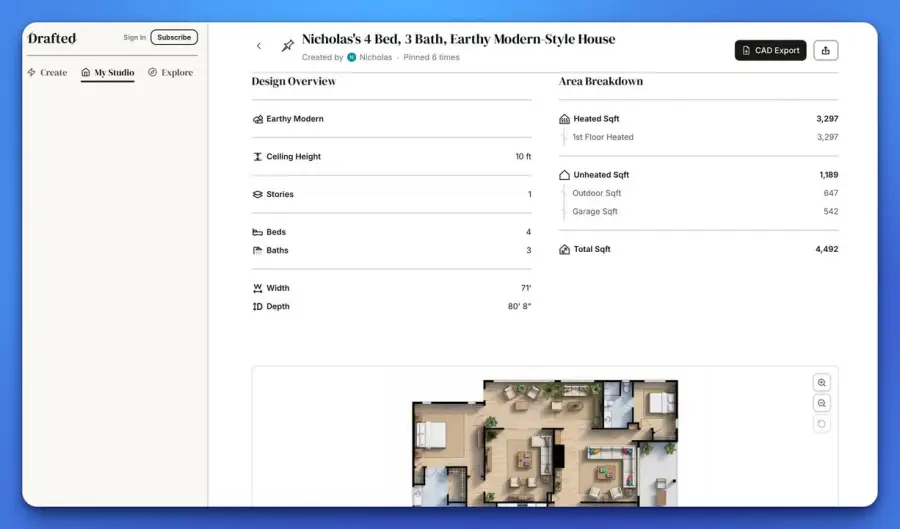Image resolution: width=900 pixels, height=529 pixels.
Task: Zoom out of the floor plan
Action: (821, 403)
